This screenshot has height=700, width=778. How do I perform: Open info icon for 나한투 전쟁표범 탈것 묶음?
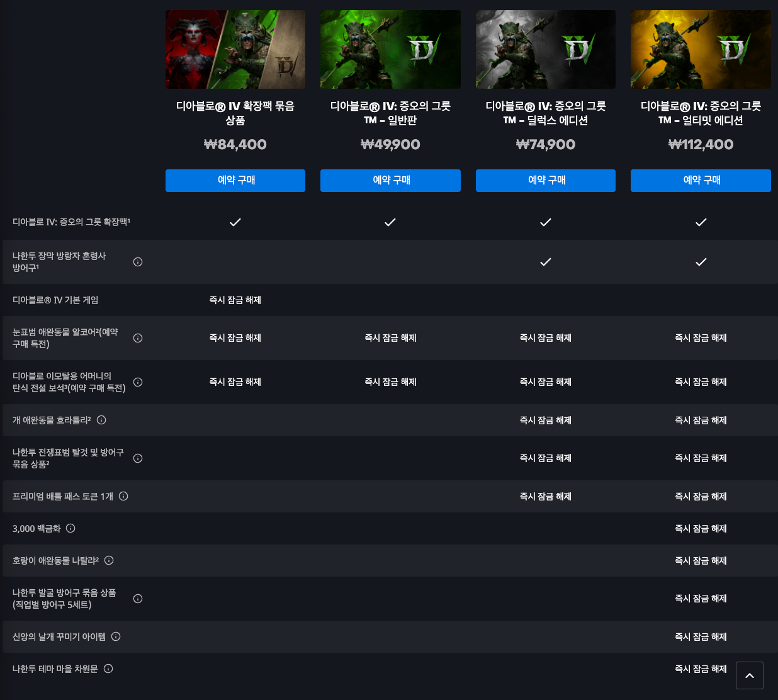pos(138,458)
